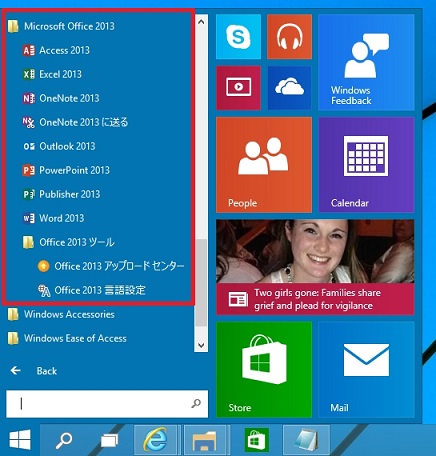
Task: Open the news tile about two girls gone
Action: pyautogui.click(x=315, y=267)
